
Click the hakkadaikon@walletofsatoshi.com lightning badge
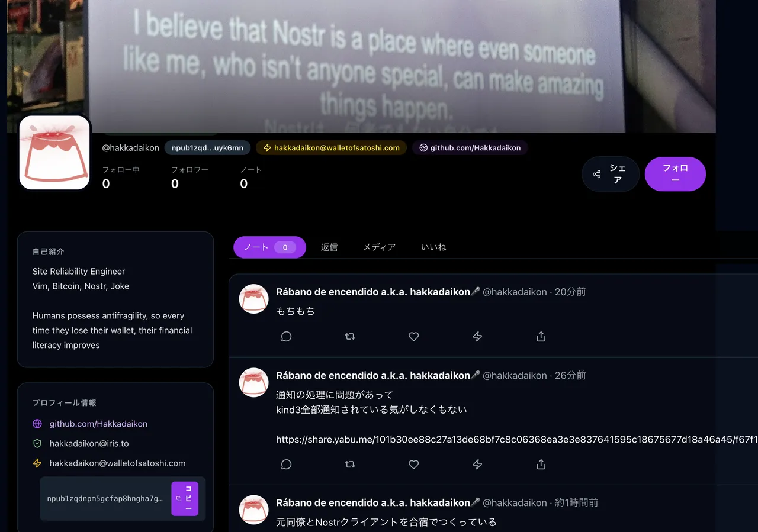[x=332, y=148]
